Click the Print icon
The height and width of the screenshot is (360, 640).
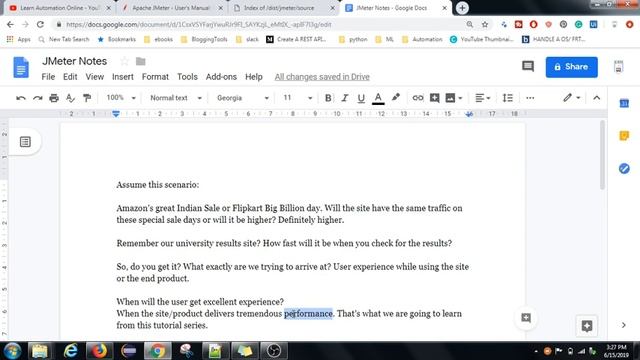54,98
